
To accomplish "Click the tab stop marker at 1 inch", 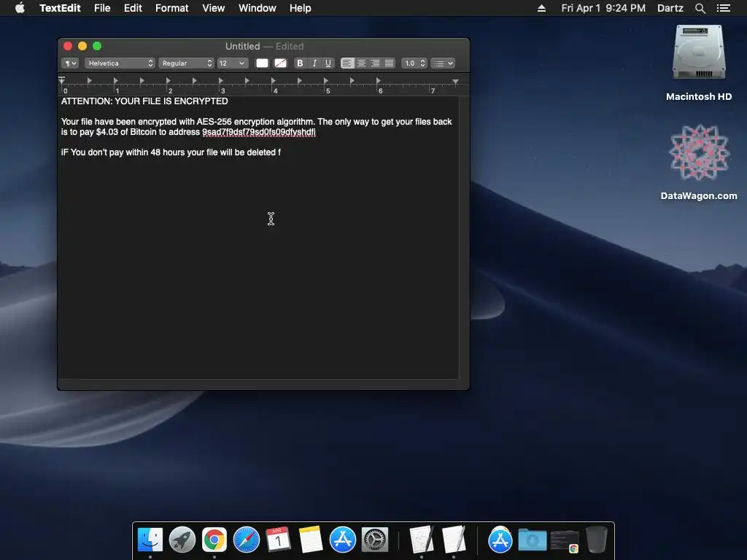I will point(115,80).
